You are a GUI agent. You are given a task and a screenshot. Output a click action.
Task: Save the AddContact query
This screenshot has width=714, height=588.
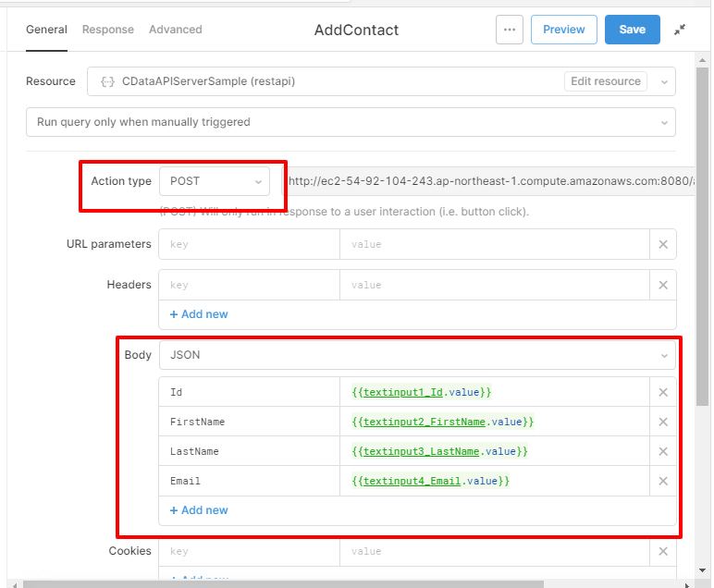point(632,30)
